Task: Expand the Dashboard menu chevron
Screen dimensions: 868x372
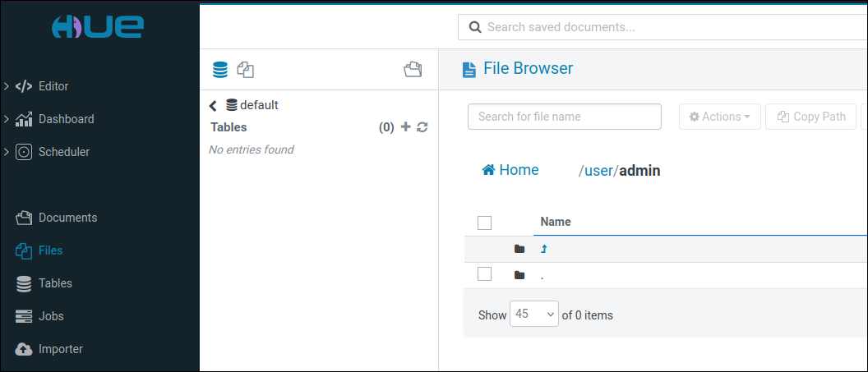Action: click(x=6, y=119)
